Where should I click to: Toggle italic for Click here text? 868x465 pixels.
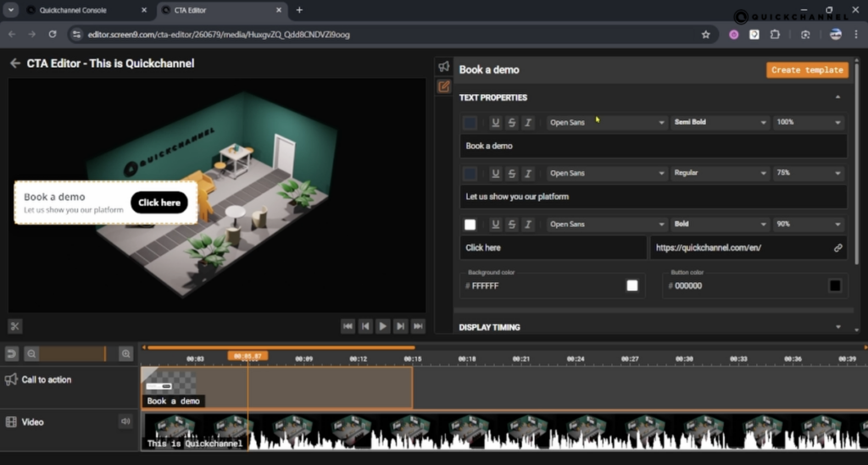[528, 224]
